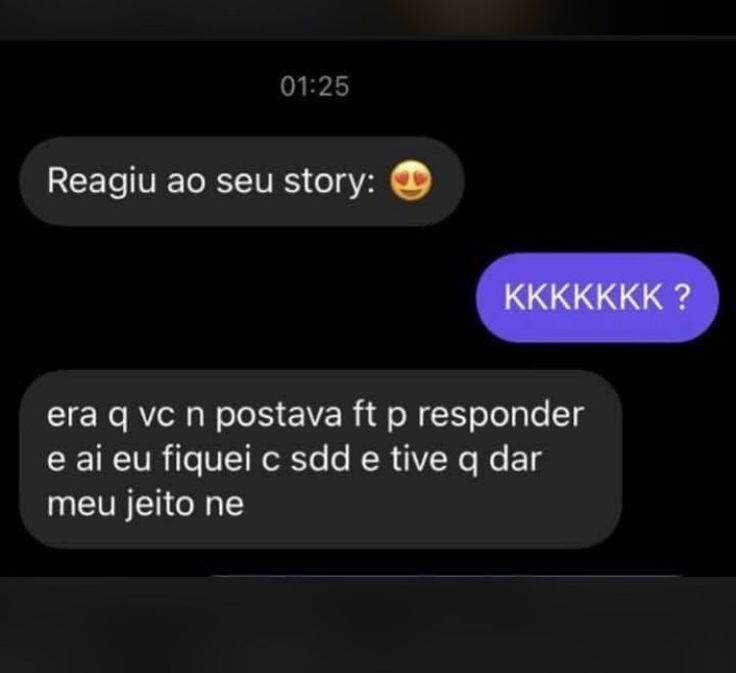Click the word 'meu' on the last line

click(82, 505)
